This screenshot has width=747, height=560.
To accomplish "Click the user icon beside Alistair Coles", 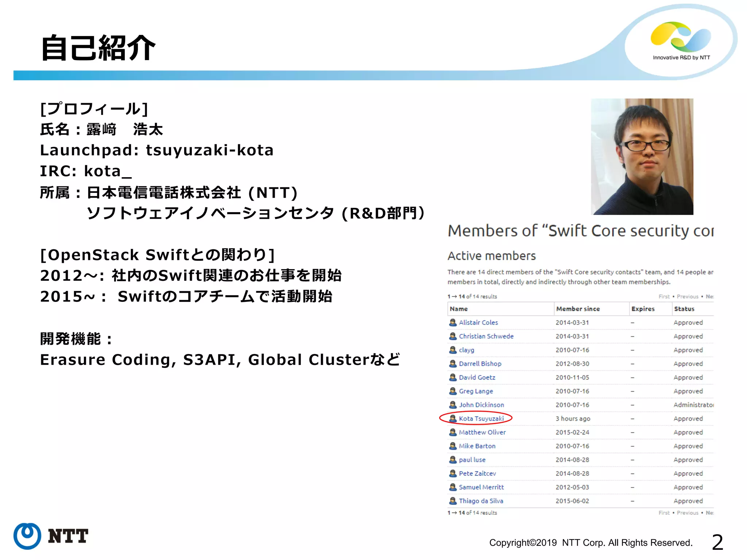I will (x=453, y=322).
